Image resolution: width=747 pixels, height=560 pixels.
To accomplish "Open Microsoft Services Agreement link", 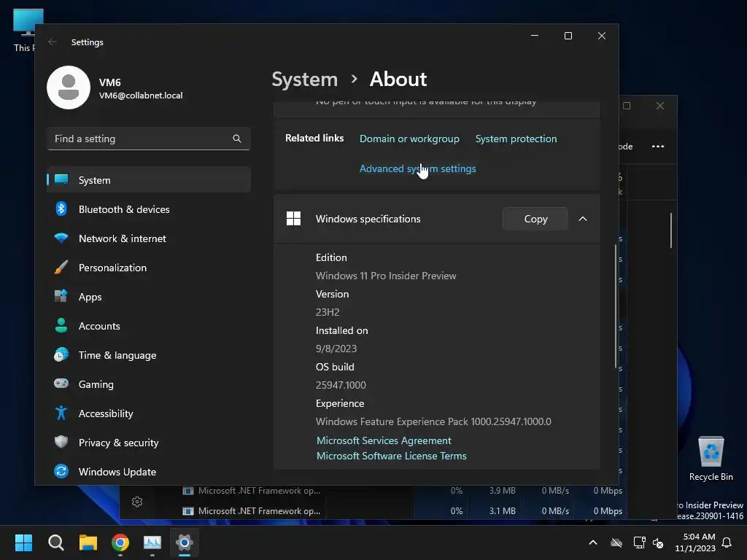I will click(x=384, y=440).
